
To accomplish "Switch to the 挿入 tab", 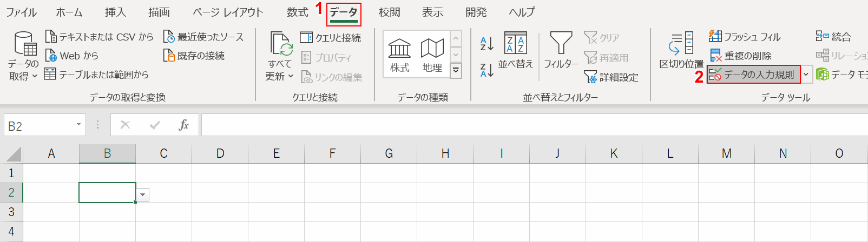I will pos(115,12).
